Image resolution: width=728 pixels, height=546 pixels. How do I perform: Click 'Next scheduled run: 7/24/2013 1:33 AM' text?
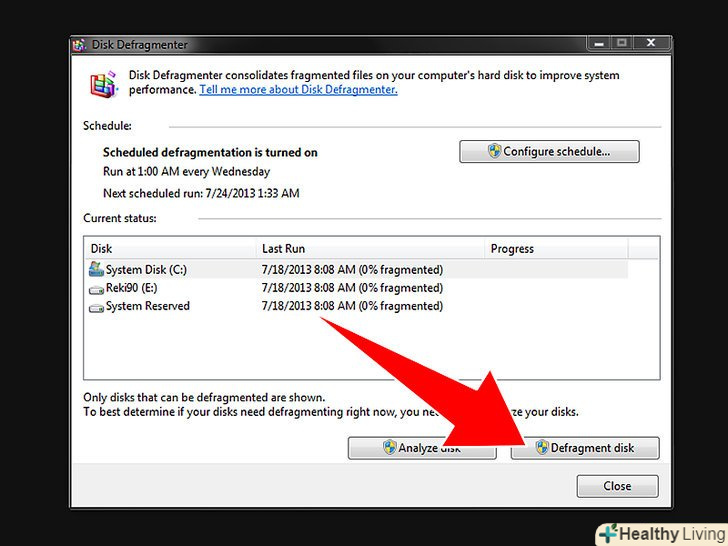[x=201, y=193]
